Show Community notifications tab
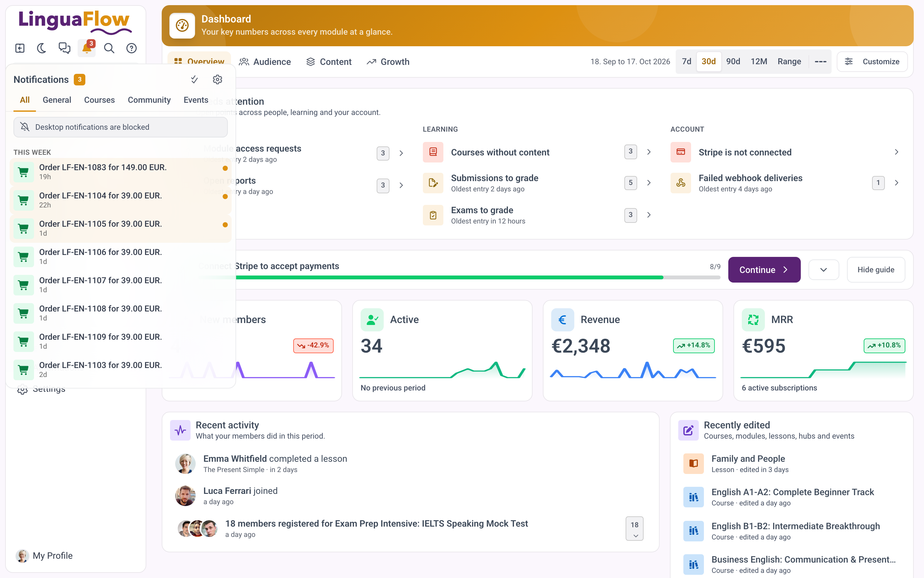This screenshot has width=924, height=578. (x=149, y=100)
